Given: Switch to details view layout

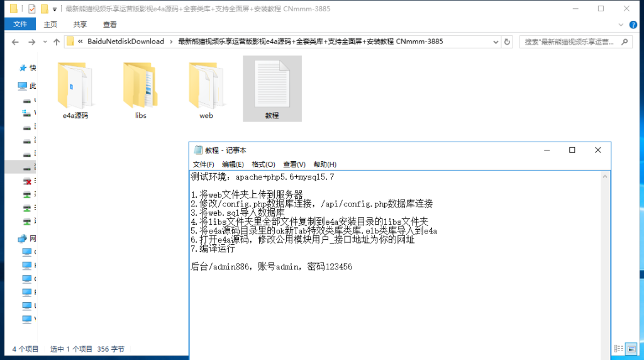Looking at the screenshot, I should (x=619, y=349).
